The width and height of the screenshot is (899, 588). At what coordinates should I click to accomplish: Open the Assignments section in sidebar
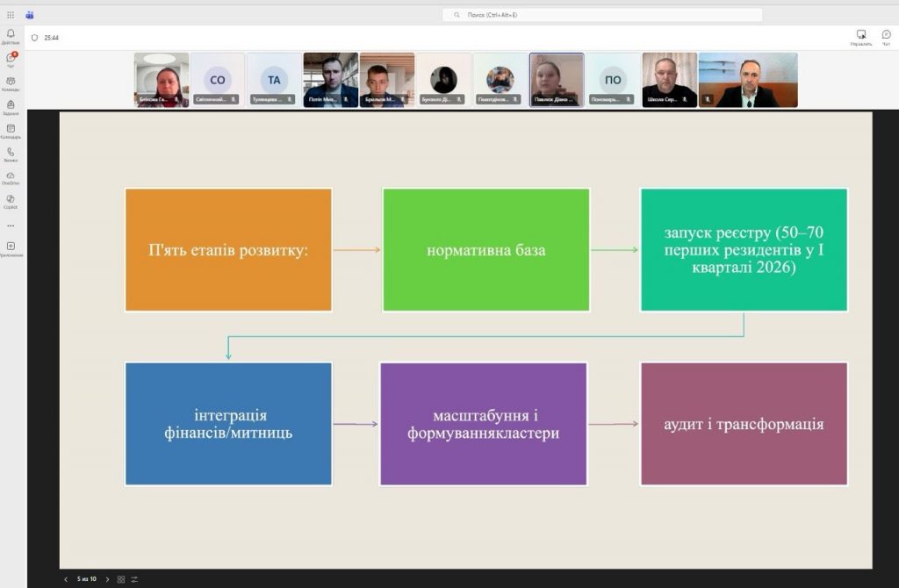click(11, 105)
